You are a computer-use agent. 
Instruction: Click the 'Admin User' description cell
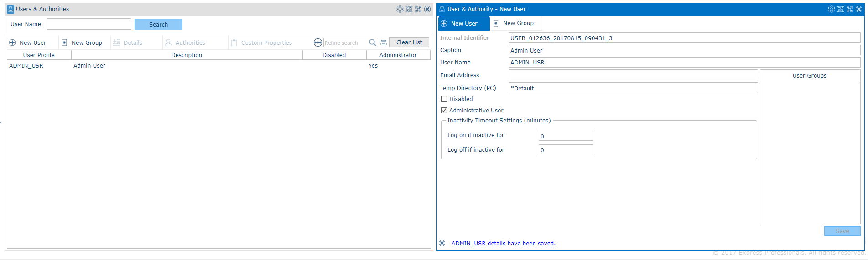89,66
